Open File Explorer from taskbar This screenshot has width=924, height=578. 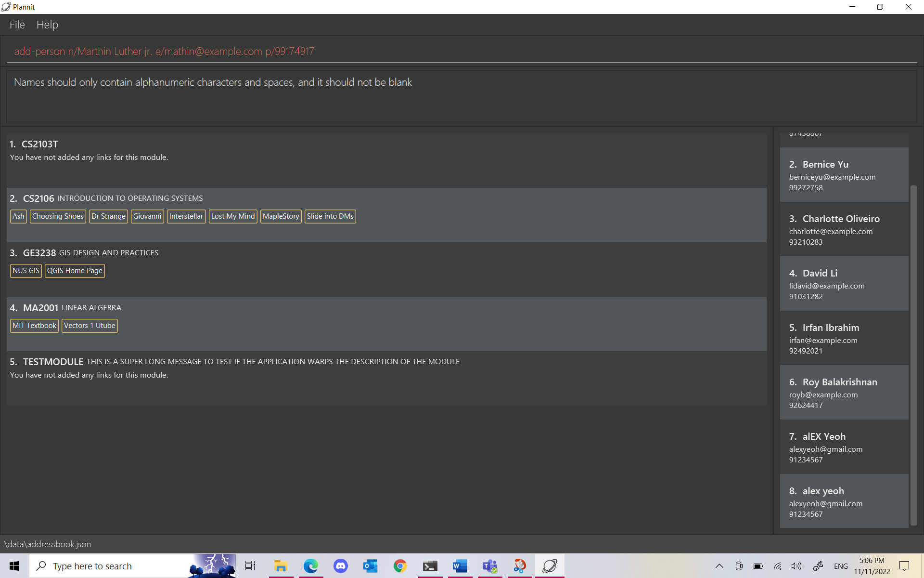pos(281,566)
